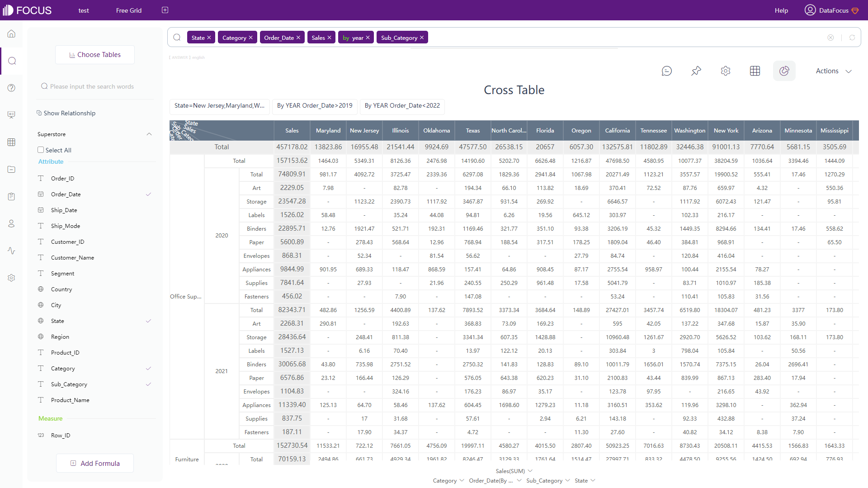Image resolution: width=868 pixels, height=488 pixels.
Task: Open the Help menu
Action: [x=781, y=10]
